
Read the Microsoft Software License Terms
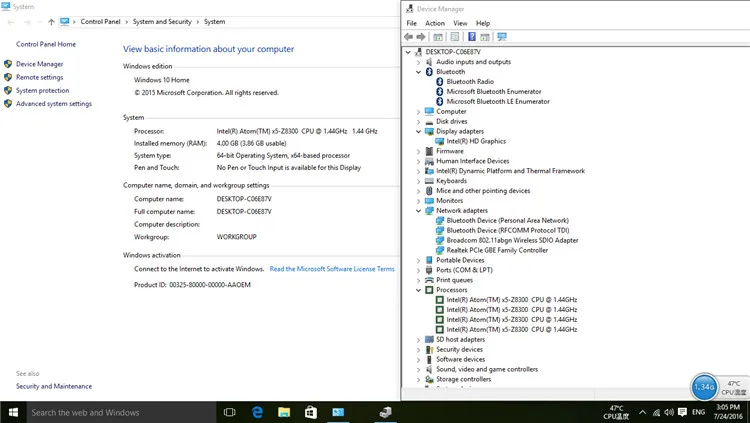(x=332, y=269)
